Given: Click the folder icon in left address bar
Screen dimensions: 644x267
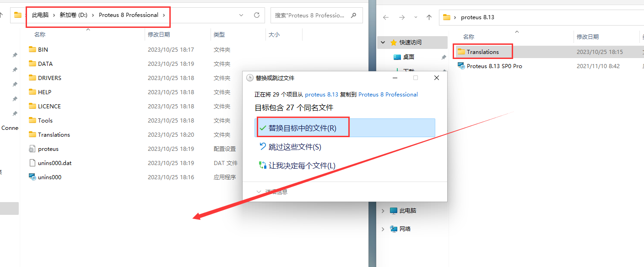Looking at the screenshot, I should tap(18, 15).
